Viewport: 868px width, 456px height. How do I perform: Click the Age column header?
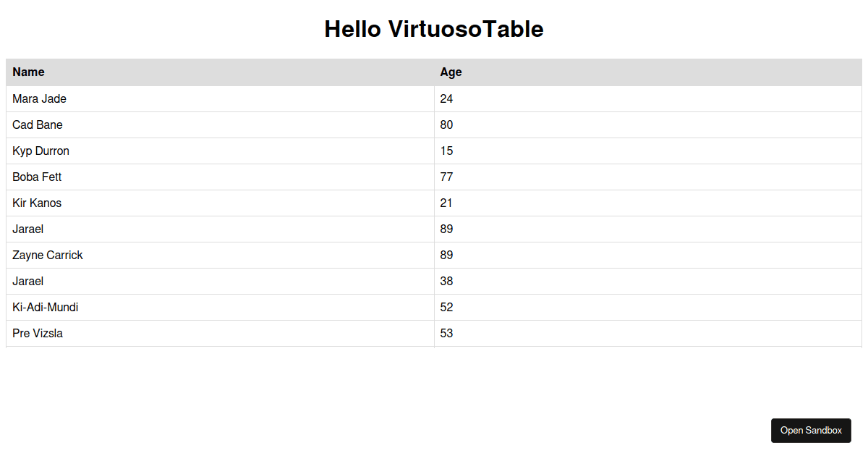coord(450,72)
